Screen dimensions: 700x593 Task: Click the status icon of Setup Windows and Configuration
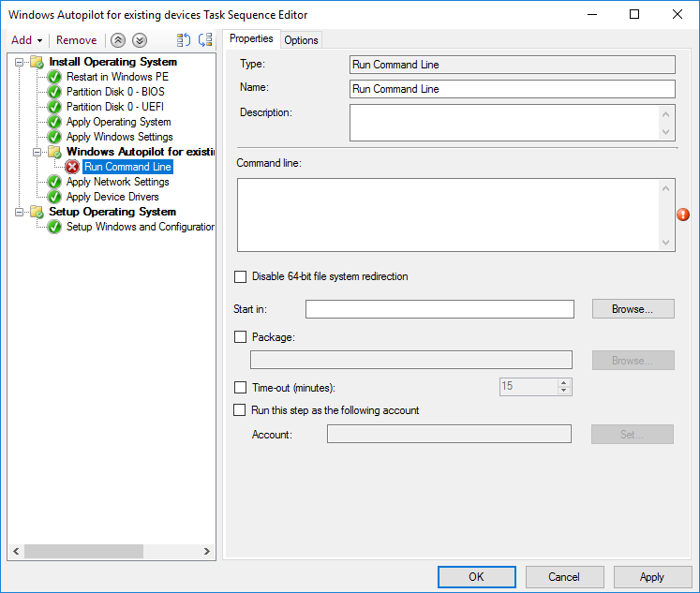[54, 227]
